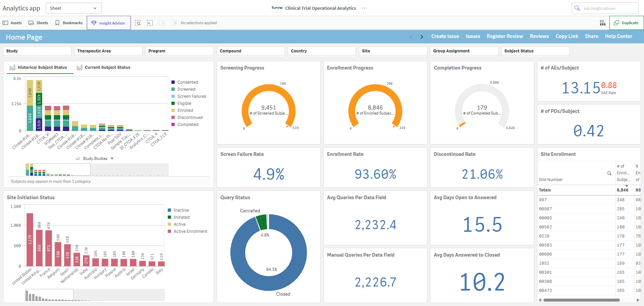Screen dimensions: 644x306
Task: Toggle Insight Advisor panel
Action: click(109, 23)
